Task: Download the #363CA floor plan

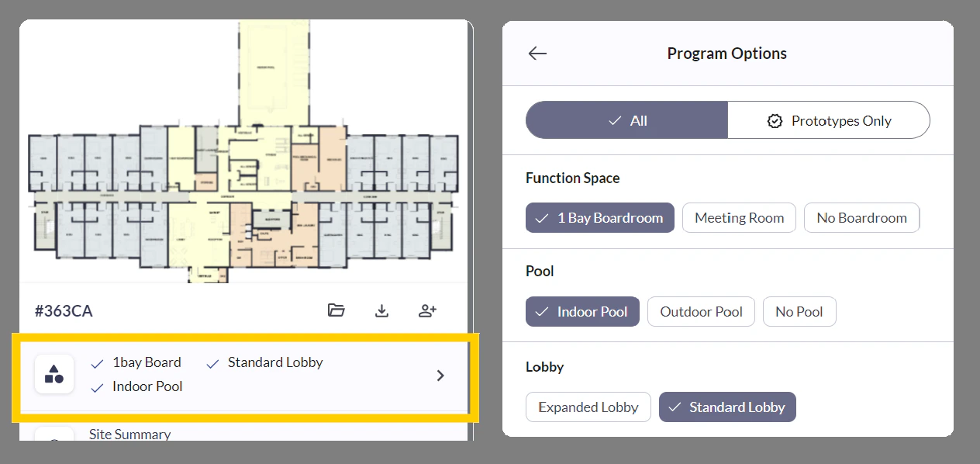Action: click(x=381, y=310)
